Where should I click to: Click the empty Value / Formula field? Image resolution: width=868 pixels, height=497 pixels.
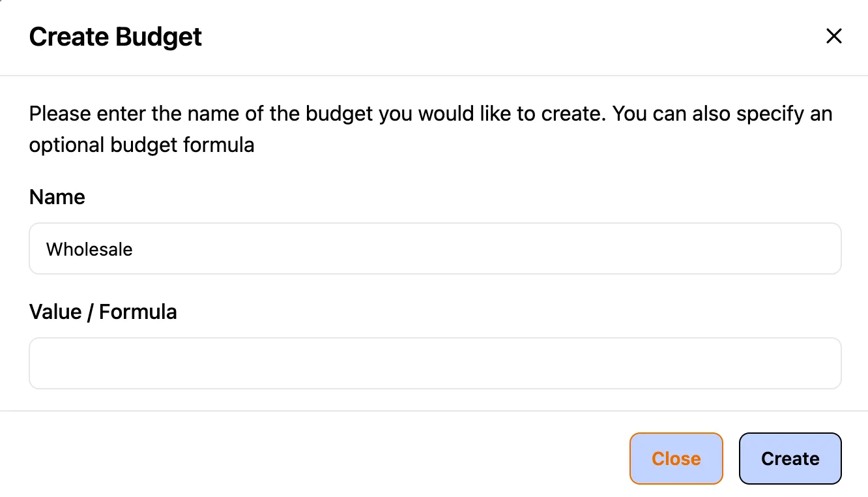click(x=435, y=363)
